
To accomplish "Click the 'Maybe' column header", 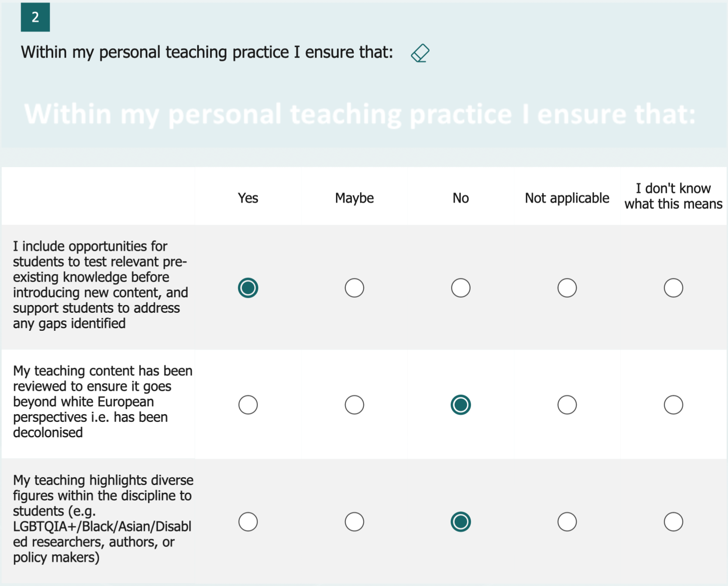I will 354,198.
